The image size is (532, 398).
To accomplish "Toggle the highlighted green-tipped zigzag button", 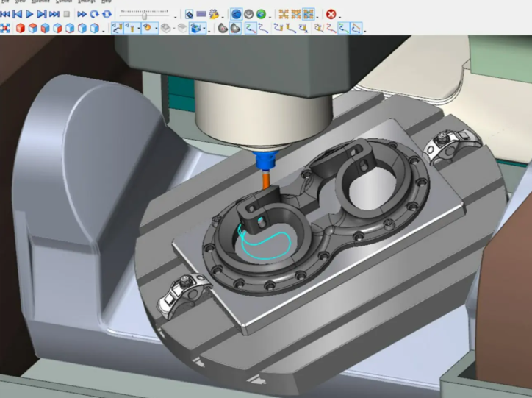I will 343,28.
